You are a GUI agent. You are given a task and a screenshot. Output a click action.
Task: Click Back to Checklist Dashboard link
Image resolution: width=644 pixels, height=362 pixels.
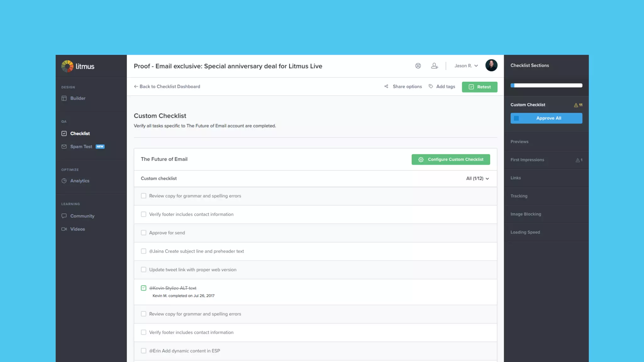coord(167,86)
